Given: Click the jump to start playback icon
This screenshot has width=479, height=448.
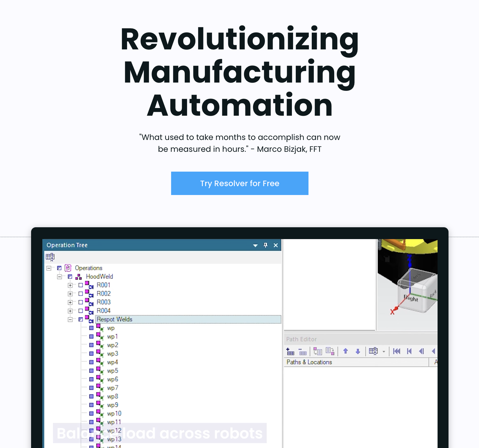Looking at the screenshot, I should point(396,351).
